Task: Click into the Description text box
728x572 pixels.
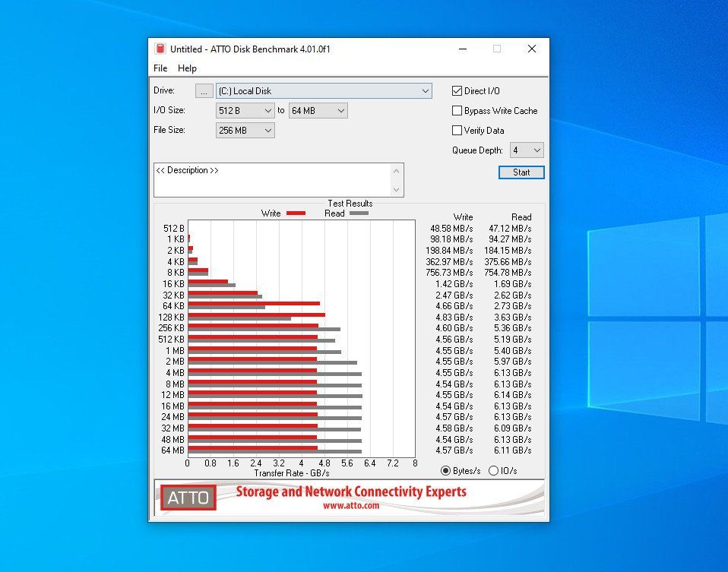Action: [x=273, y=180]
